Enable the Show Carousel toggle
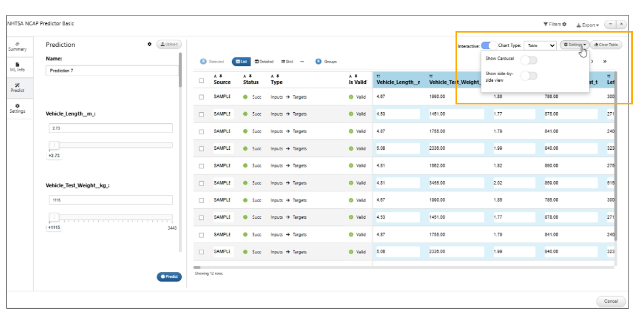The height and width of the screenshot is (316, 644). [x=528, y=60]
